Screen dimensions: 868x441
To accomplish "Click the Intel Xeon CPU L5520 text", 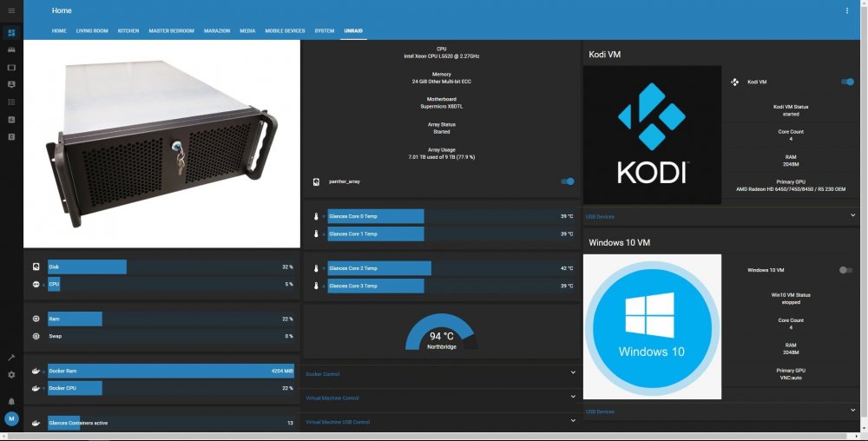I will click(442, 56).
